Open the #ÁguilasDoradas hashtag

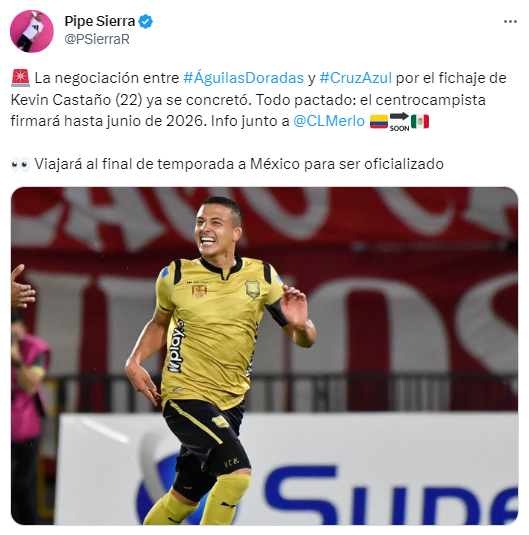pyautogui.click(x=243, y=78)
